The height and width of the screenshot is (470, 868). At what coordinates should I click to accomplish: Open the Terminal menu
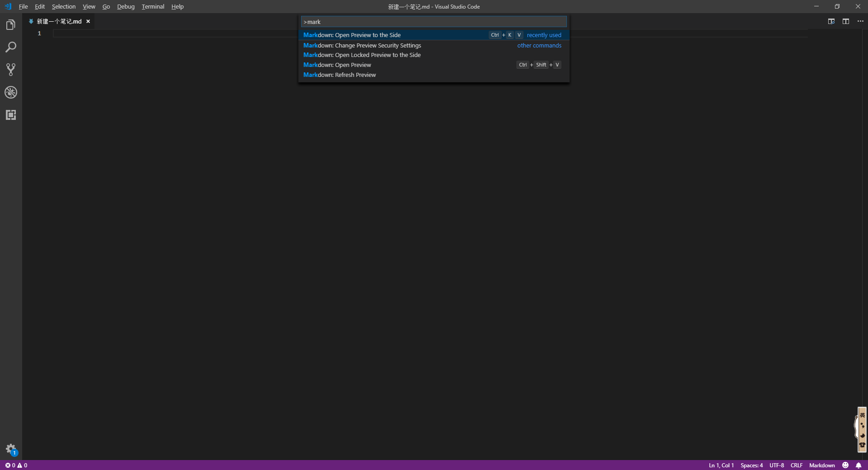pos(153,6)
